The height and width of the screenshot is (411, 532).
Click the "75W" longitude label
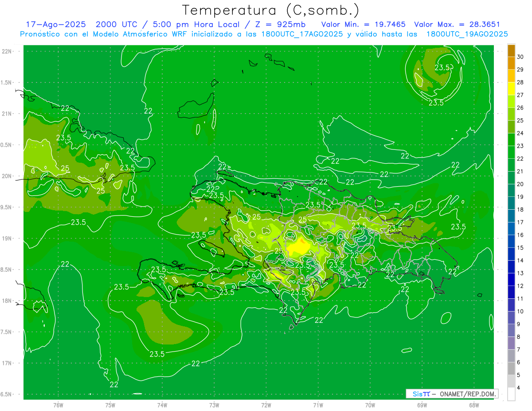[110, 405]
